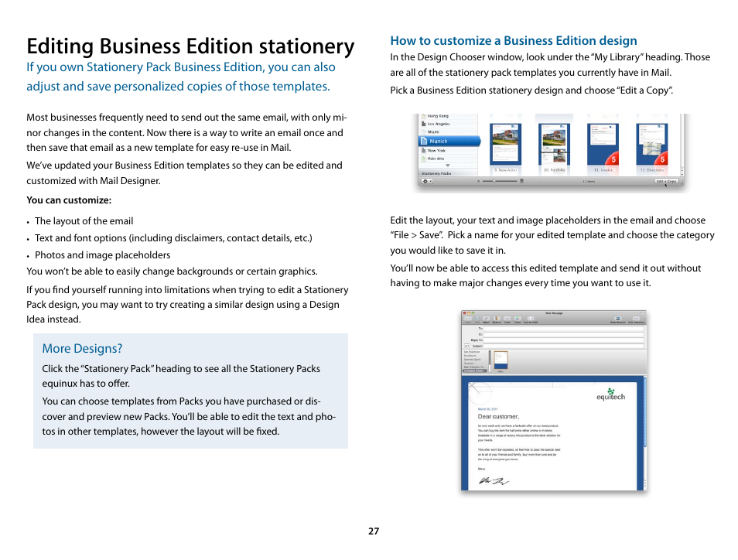This screenshot has height=560, width=738.
Task: Click the Save As Draft toolbar icon
Action: click(x=531, y=319)
